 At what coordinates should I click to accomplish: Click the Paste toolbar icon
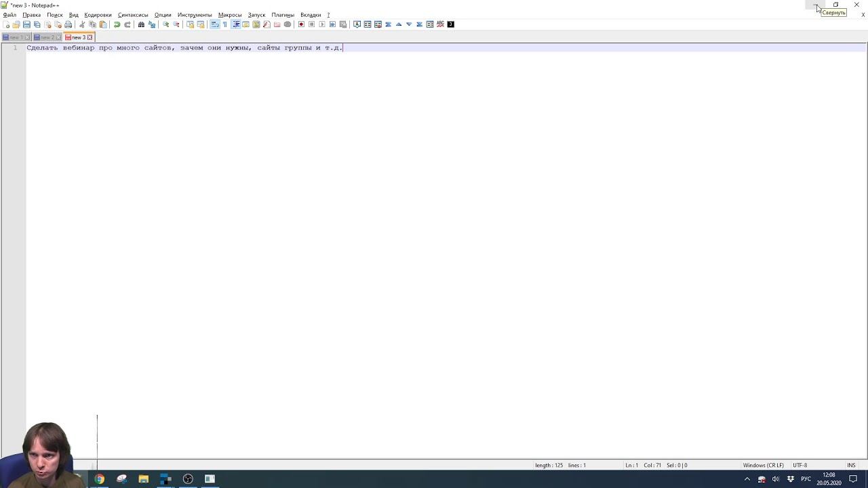103,24
